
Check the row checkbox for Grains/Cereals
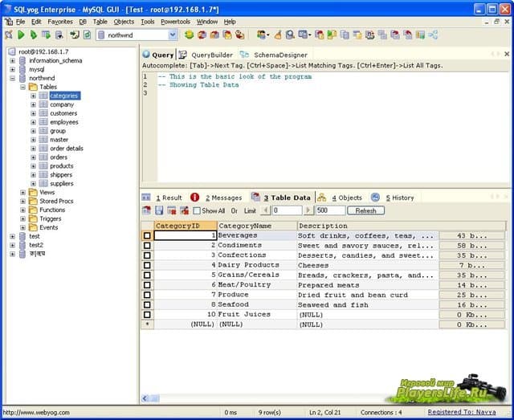(147, 275)
